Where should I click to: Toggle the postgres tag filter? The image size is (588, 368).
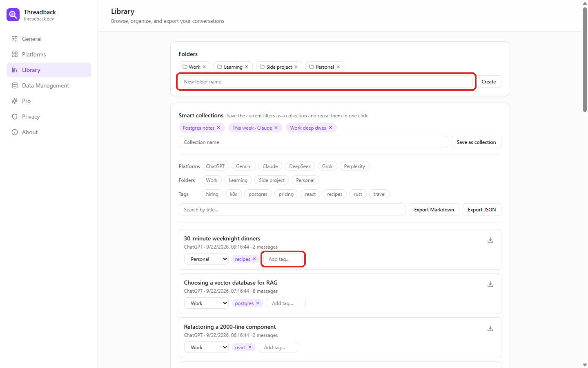[x=258, y=194]
